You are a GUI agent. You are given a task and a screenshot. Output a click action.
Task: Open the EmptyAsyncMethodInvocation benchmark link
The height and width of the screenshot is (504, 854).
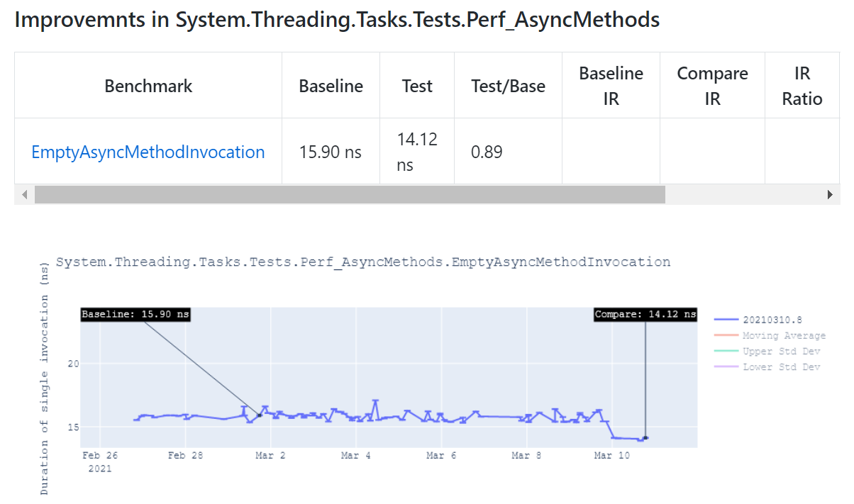point(148,152)
